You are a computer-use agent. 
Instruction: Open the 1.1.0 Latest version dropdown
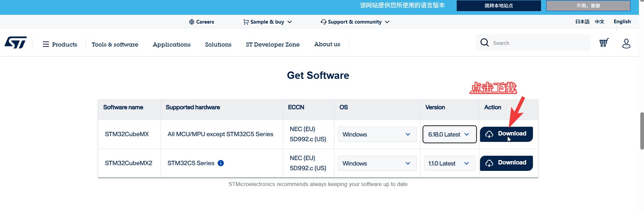coord(449,163)
